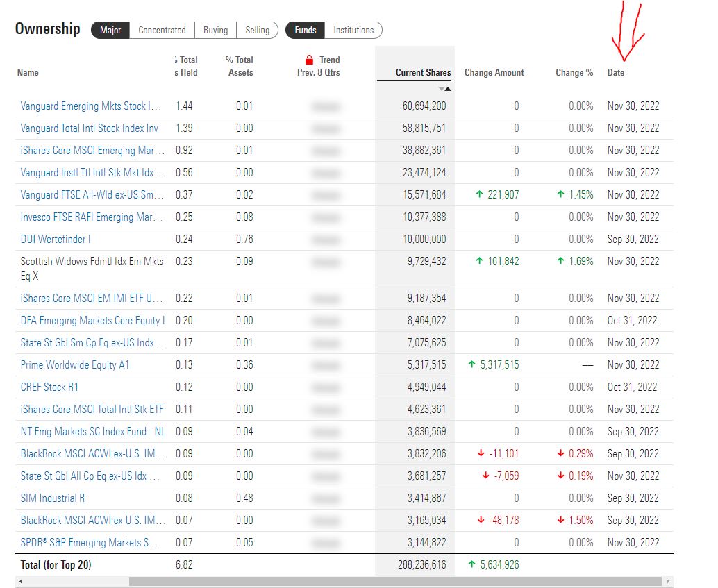The height and width of the screenshot is (588, 718).
Task: Click the 0.76 total assets value
Action: [244, 240]
